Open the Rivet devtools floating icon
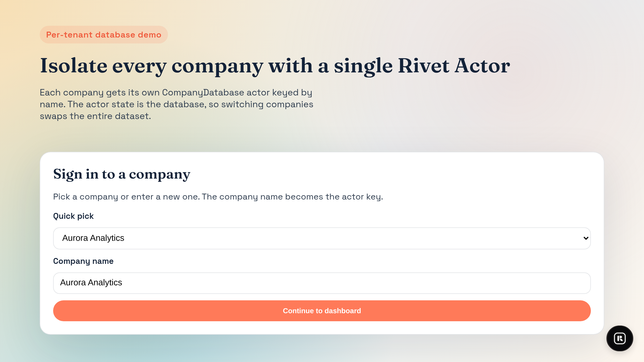The height and width of the screenshot is (362, 644). tap(620, 338)
